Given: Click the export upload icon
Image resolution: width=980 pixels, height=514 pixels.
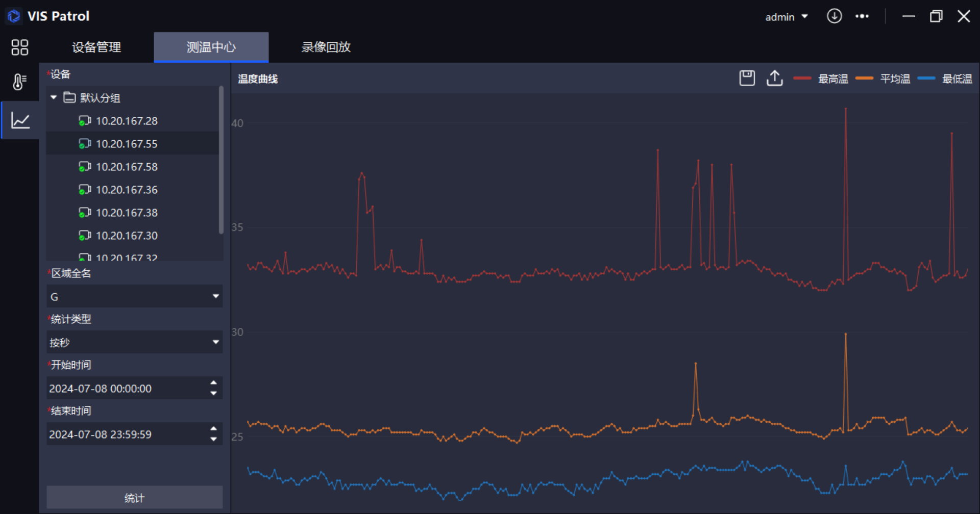Looking at the screenshot, I should [774, 79].
